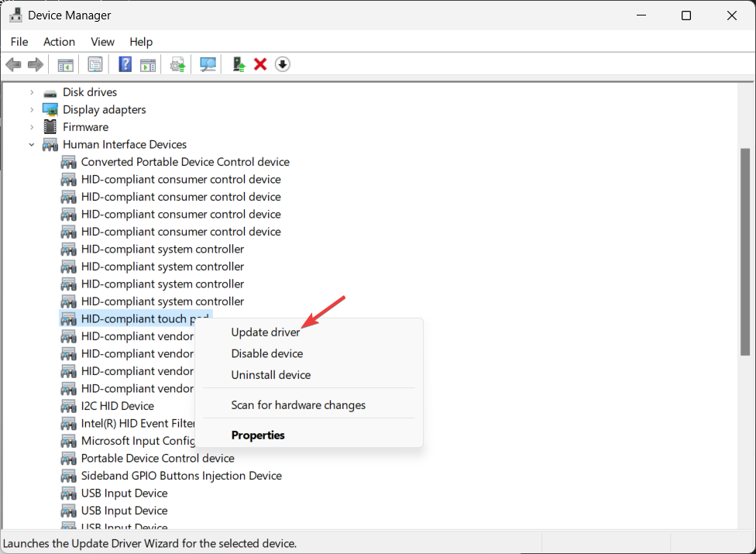Click the red X Uninstall device icon
Screen dimensions: 756x554
coord(260,64)
